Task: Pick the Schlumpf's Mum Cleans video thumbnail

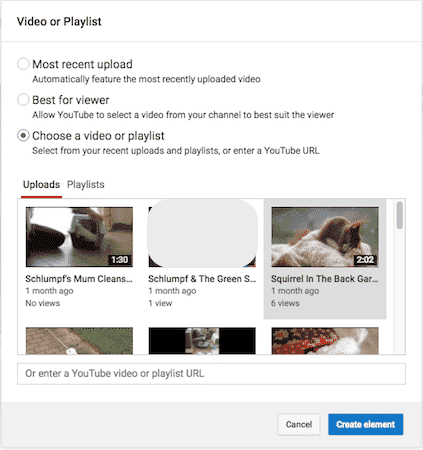Action: click(x=79, y=237)
